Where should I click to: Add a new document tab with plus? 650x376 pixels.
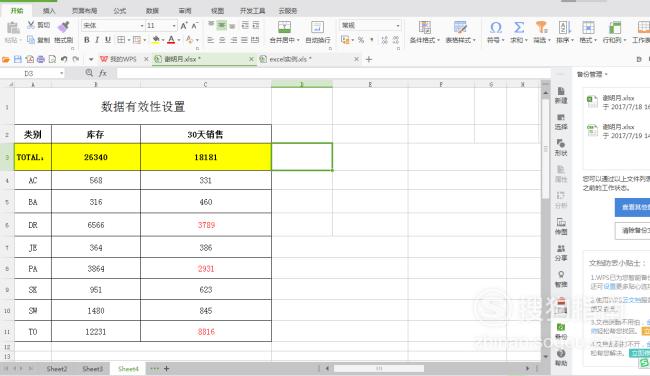click(369, 59)
